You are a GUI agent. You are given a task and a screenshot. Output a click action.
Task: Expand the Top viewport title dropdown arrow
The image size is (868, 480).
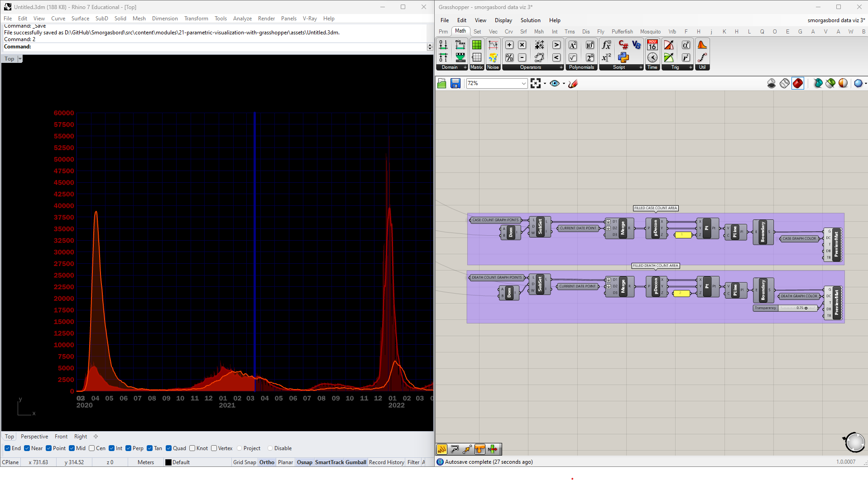pyautogui.click(x=20, y=59)
